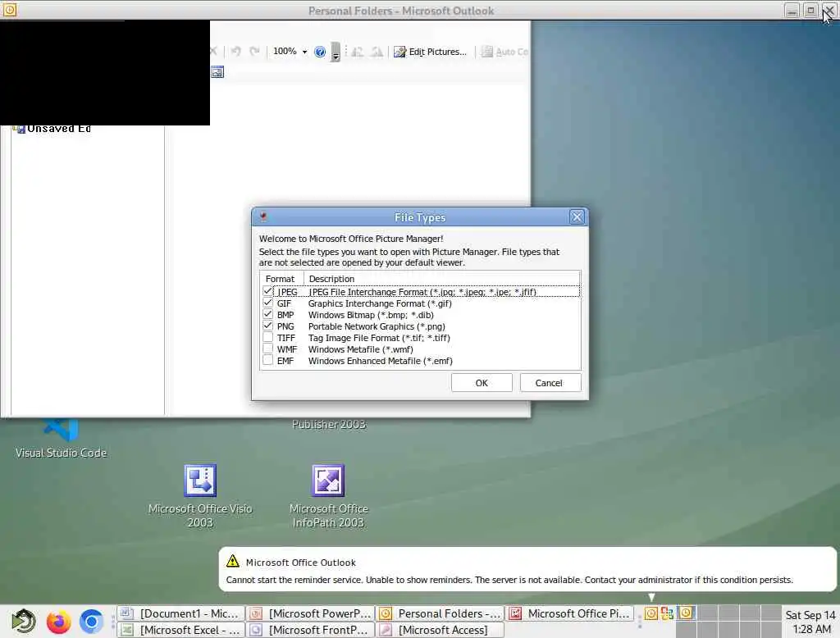This screenshot has height=638, width=840.
Task: Click the Rotate Left toolbar icon
Action: (x=358, y=52)
